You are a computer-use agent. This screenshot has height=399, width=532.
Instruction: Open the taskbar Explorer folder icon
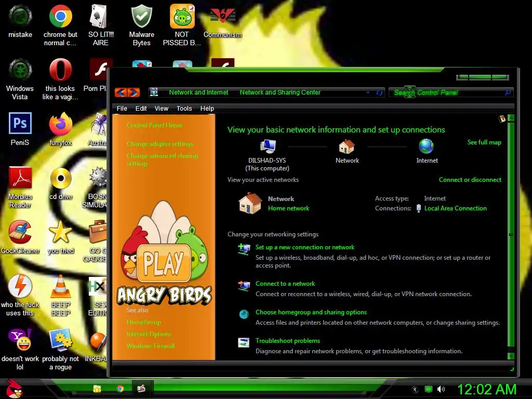pyautogui.click(x=97, y=389)
